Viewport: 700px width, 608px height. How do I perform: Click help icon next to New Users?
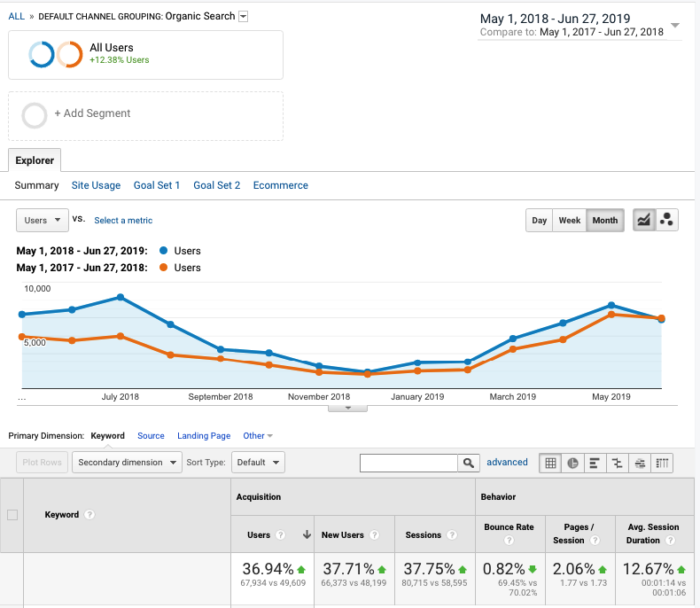pyautogui.click(x=375, y=534)
